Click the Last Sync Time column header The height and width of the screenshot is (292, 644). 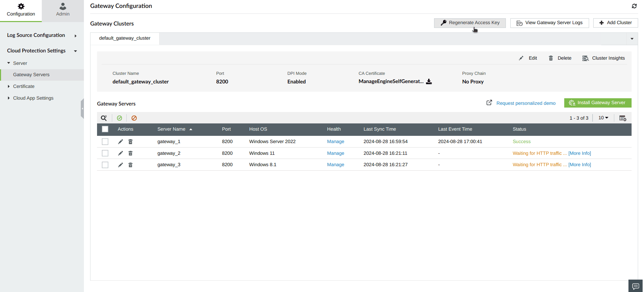click(x=380, y=129)
